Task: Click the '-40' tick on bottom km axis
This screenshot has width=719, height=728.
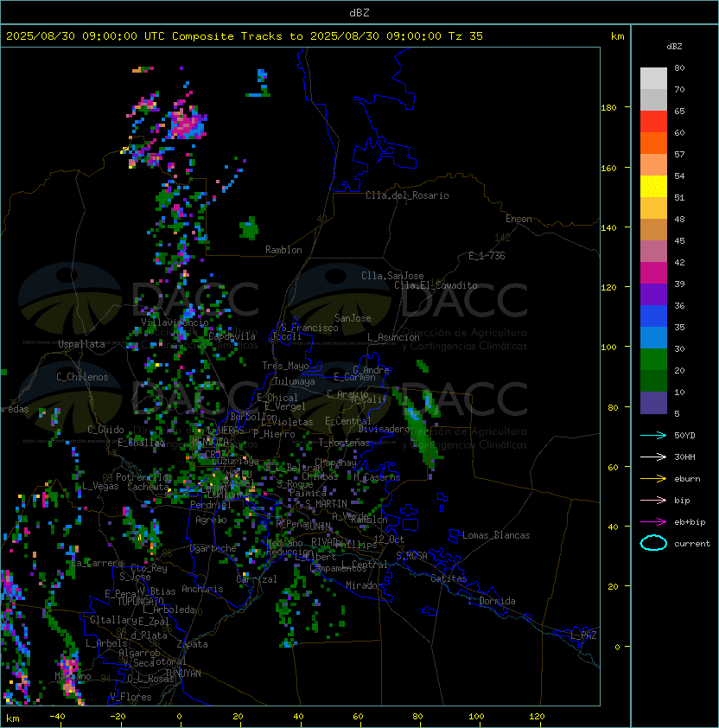Action: 57,717
